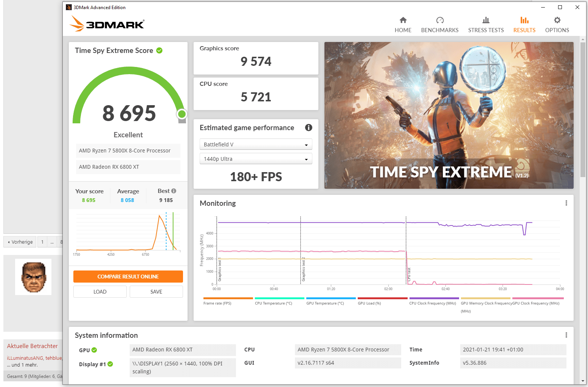Click AMD Ryzen 7 5800X processor field under score
Screen dimensions: 588x387
[128, 151]
